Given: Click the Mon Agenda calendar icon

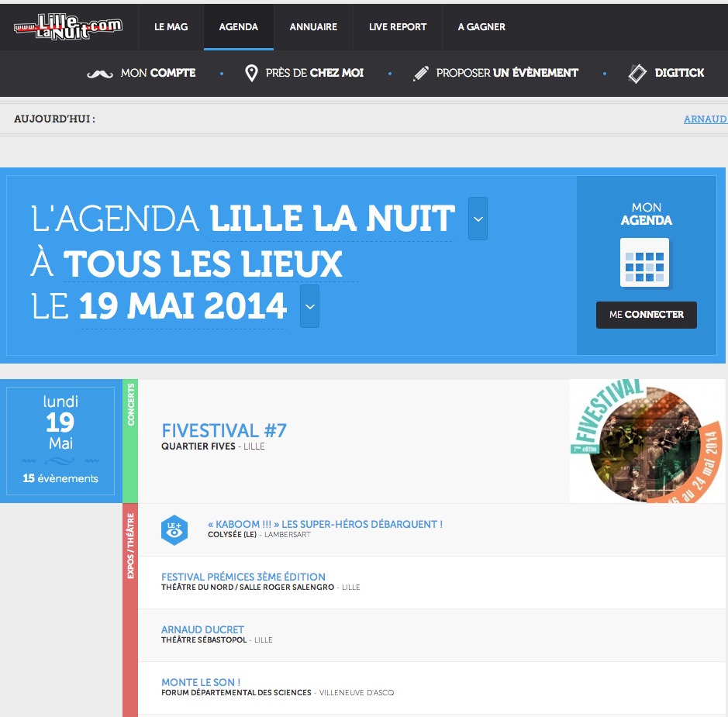Looking at the screenshot, I should coord(645,263).
